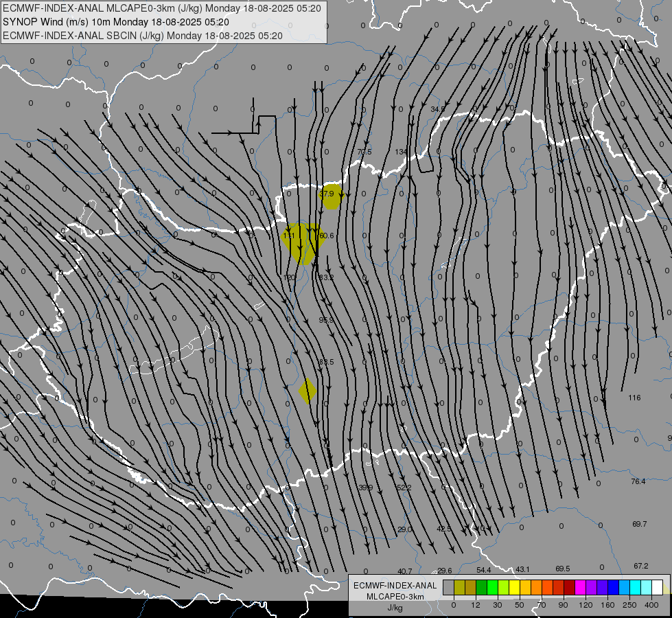Viewport: 672px width, 618px height.
Task: Click the olive diamond below value 83.5
Action: 308,391
